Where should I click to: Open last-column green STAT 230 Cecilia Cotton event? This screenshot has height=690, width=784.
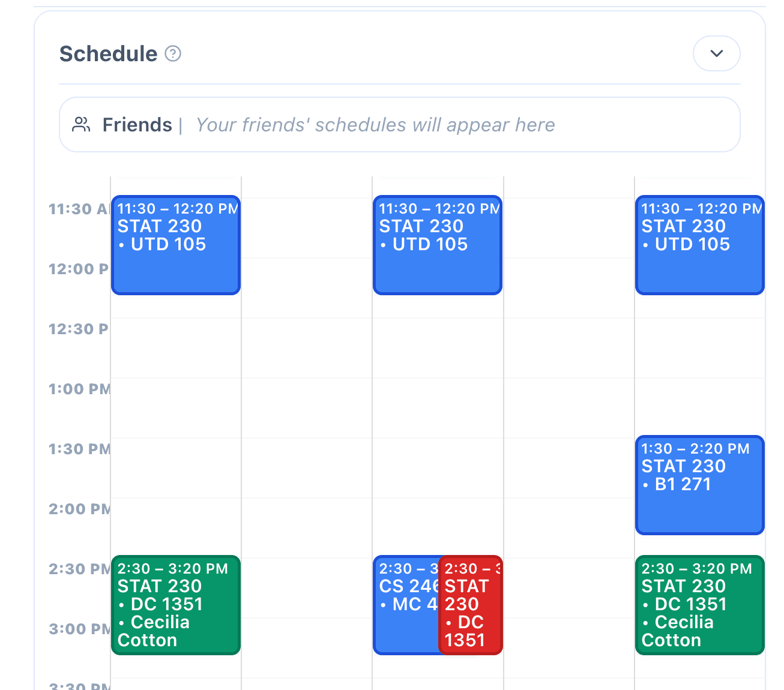(x=699, y=605)
